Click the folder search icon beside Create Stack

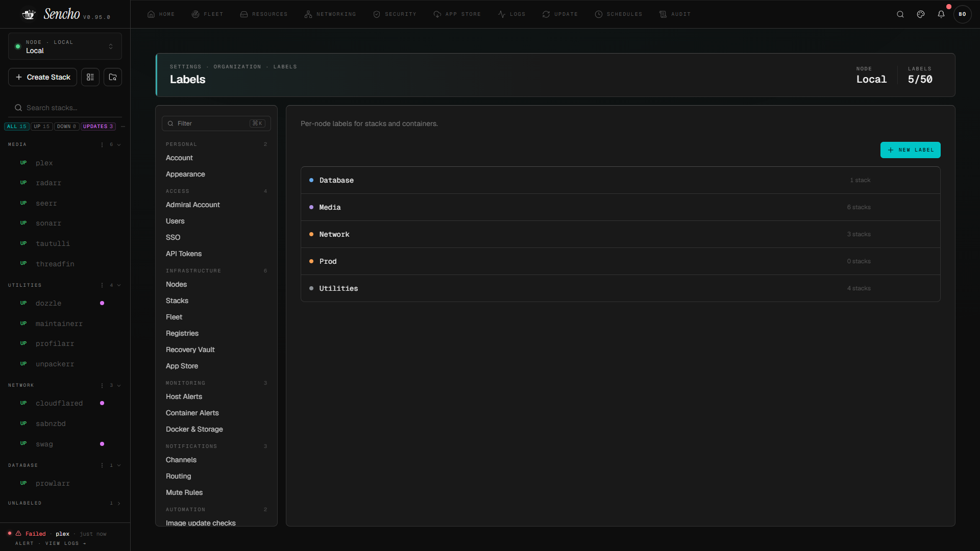113,77
